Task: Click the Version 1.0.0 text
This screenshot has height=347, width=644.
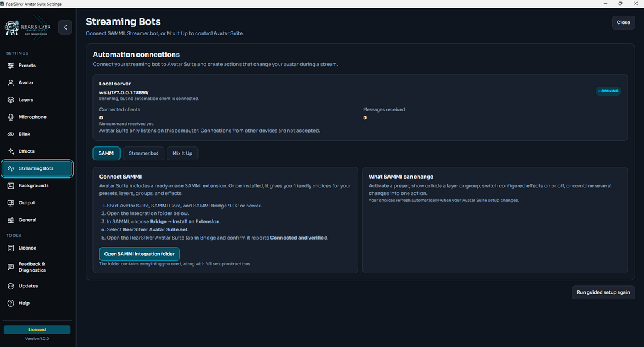Action: [37, 339]
